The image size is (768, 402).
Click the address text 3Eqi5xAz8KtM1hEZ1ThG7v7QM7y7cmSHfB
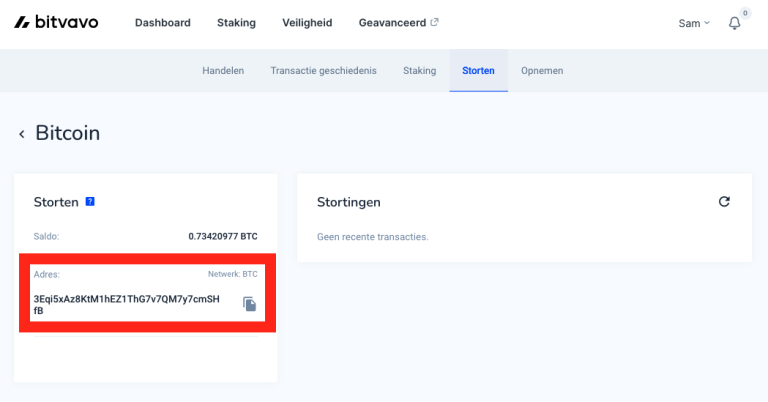click(126, 305)
